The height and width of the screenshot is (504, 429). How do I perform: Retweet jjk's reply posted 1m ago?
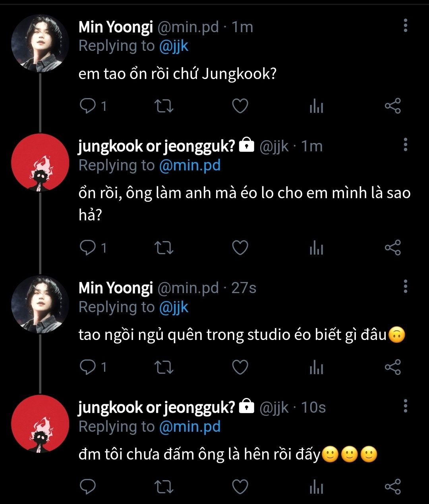pyautogui.click(x=164, y=248)
